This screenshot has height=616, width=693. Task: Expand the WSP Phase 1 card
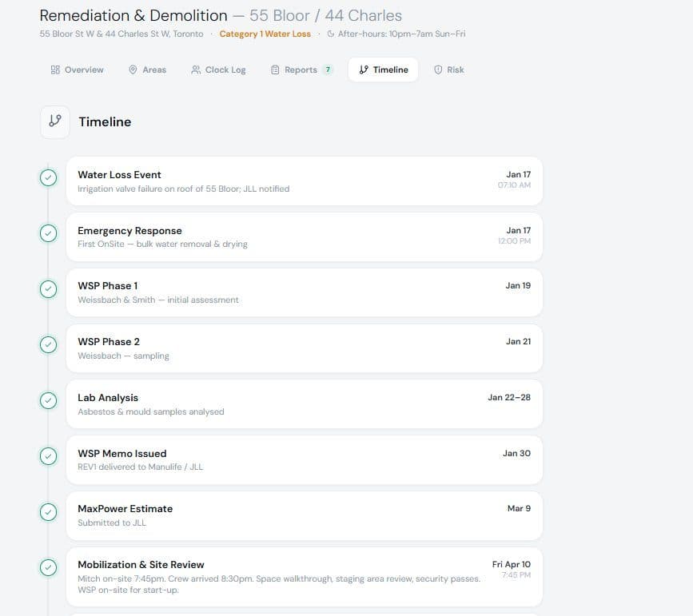coord(305,292)
